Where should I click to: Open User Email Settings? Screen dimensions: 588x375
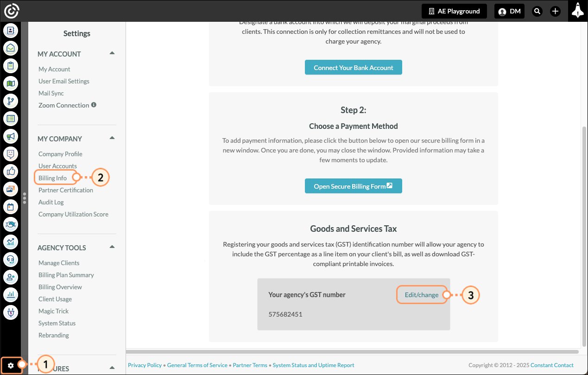click(64, 81)
